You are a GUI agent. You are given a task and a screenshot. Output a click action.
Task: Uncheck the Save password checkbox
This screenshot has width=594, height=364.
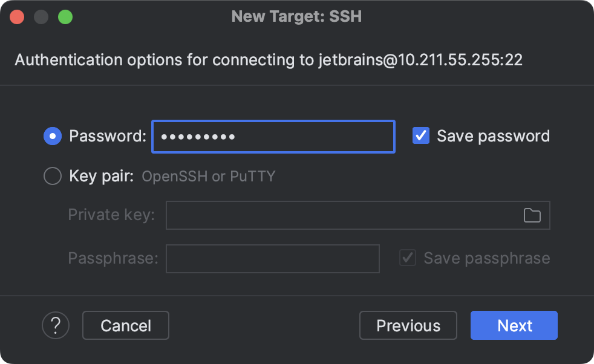(x=420, y=135)
